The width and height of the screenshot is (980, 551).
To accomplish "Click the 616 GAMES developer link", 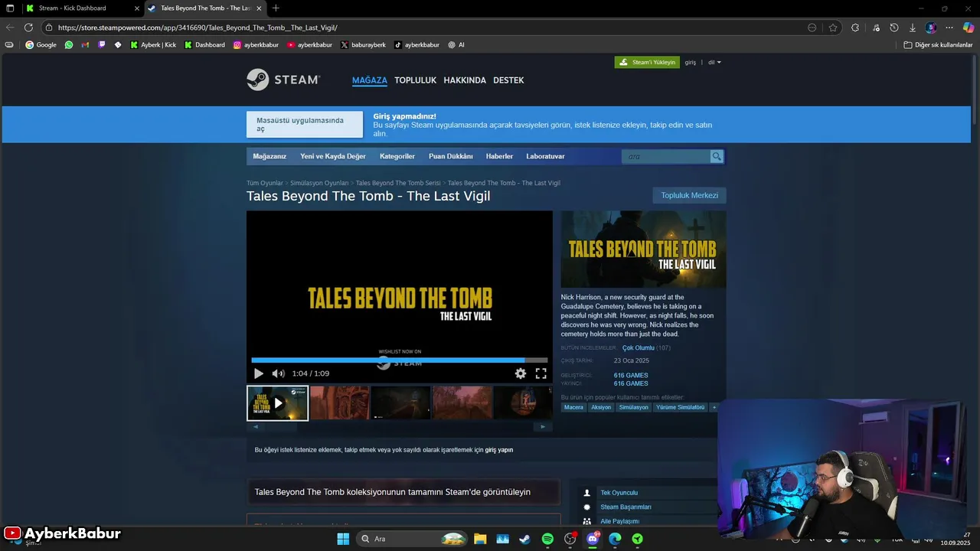I will tap(631, 376).
